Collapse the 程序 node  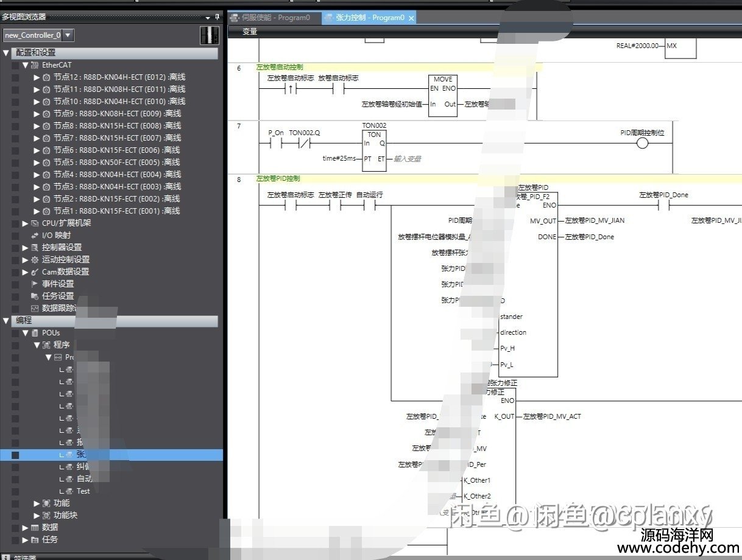[37, 345]
